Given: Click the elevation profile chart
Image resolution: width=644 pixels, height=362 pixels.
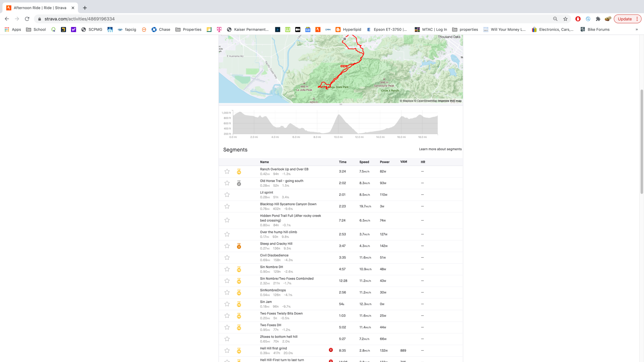Looking at the screenshot, I should [335, 123].
